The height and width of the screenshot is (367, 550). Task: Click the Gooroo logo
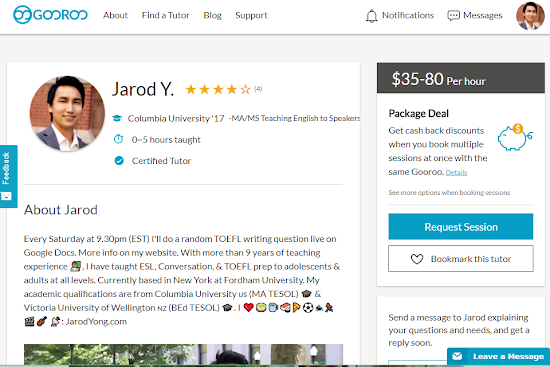click(50, 15)
